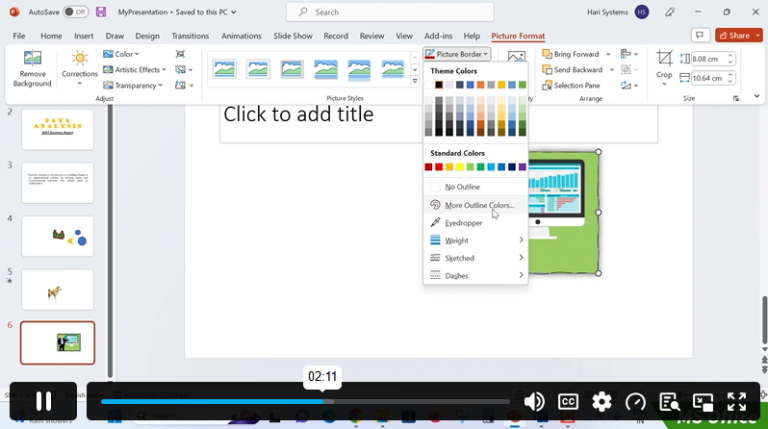768x429 pixels.
Task: Open the Color adjustment dropdown
Action: pyautogui.click(x=121, y=54)
